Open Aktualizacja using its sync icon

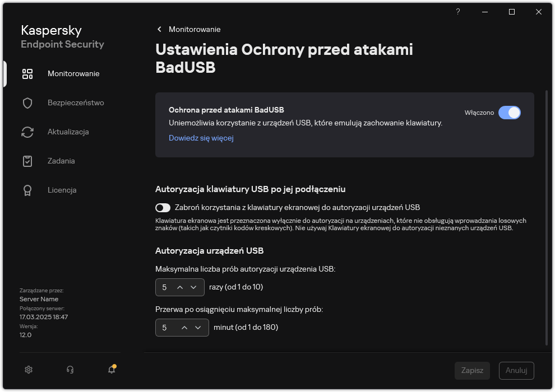(x=27, y=132)
